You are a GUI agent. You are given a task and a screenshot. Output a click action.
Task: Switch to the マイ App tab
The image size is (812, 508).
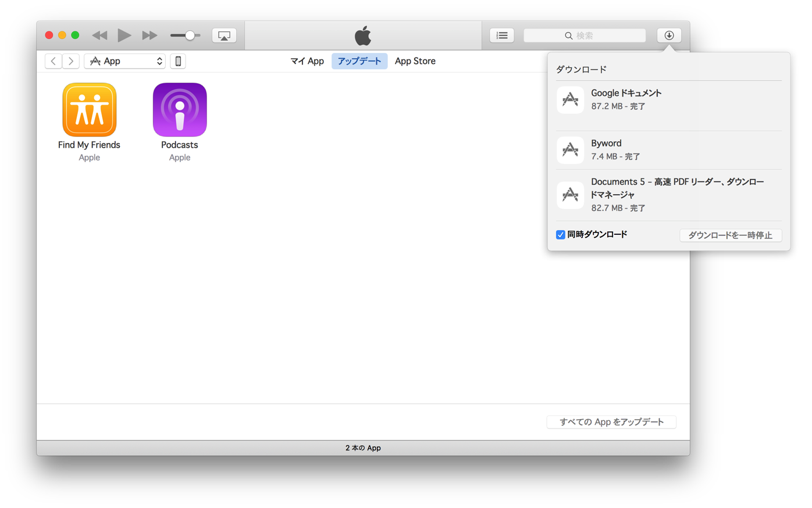click(307, 61)
